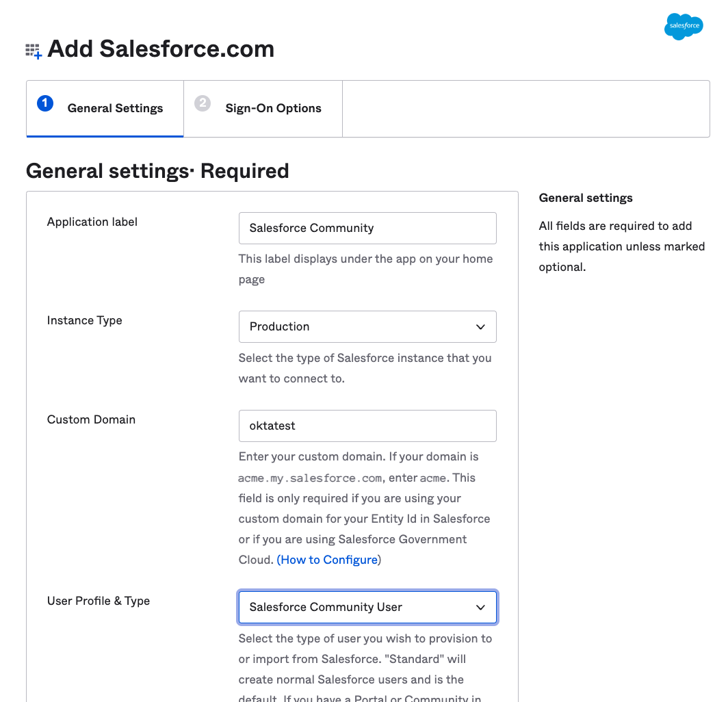Click inside the Application label field

(x=367, y=228)
